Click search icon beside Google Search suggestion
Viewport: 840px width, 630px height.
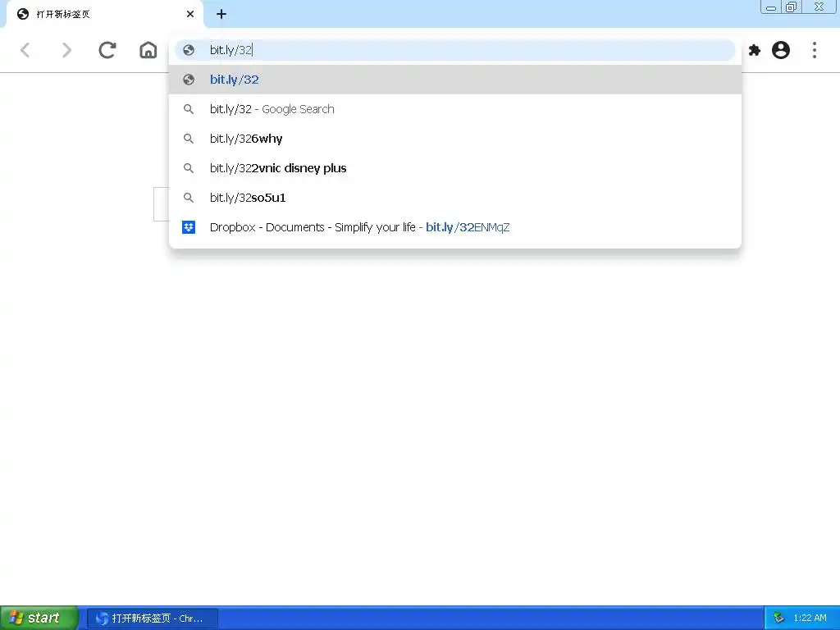[x=189, y=109]
